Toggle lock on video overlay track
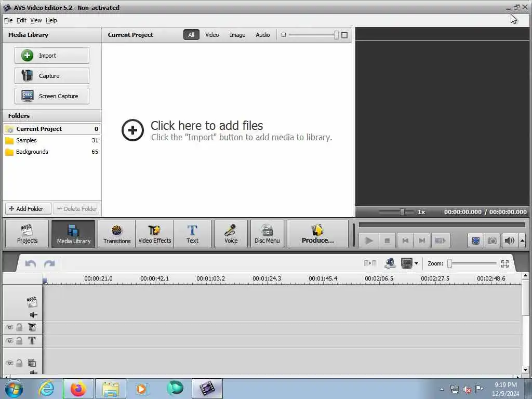The image size is (532, 399). pos(19,363)
